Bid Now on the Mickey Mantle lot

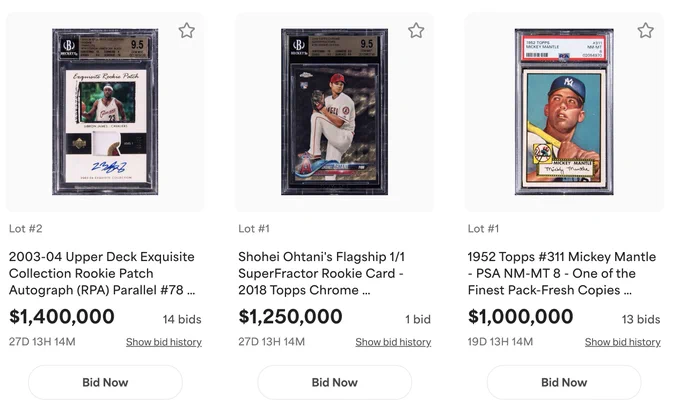click(x=564, y=382)
